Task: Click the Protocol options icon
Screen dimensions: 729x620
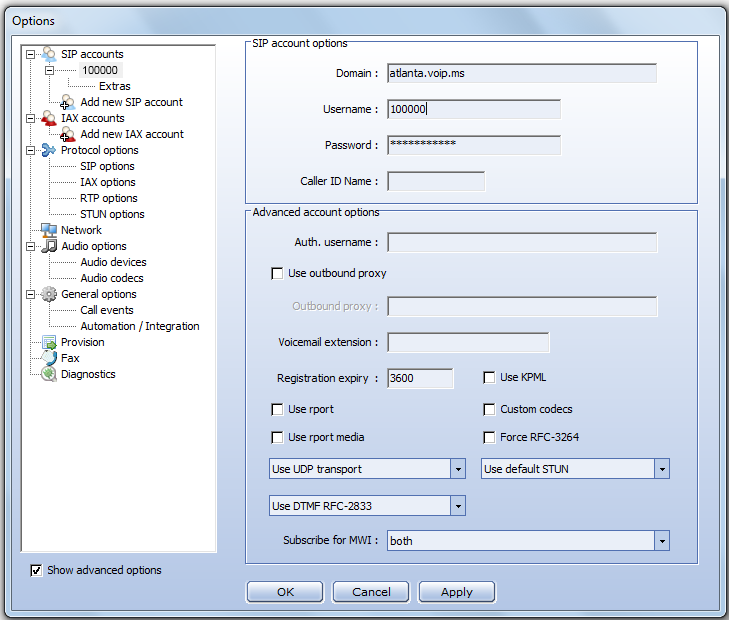Action: tap(49, 150)
